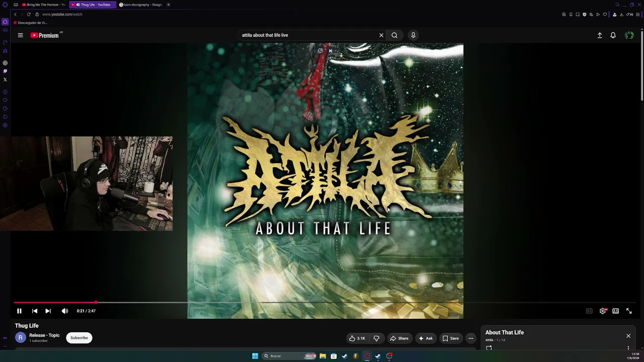Toggle subtitles with the CC button

589,311
